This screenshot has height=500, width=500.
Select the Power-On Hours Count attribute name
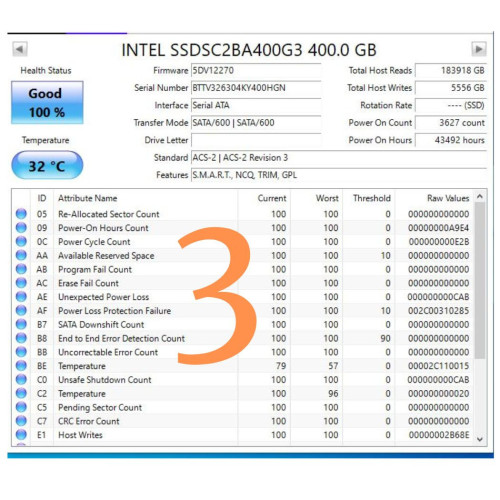[103, 228]
